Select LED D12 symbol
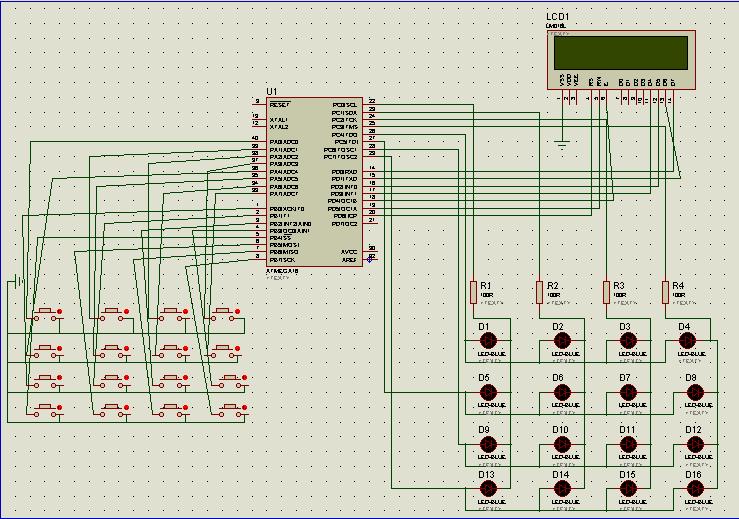 tap(695, 444)
